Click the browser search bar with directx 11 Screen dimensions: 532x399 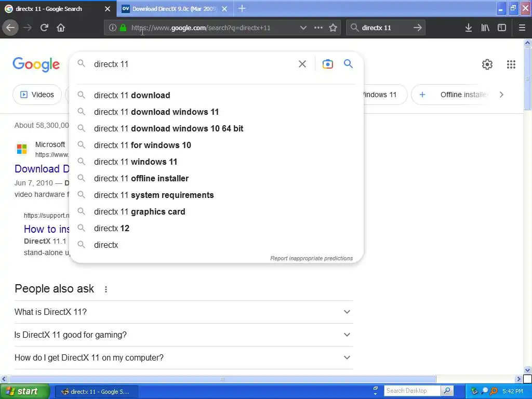[386, 28]
